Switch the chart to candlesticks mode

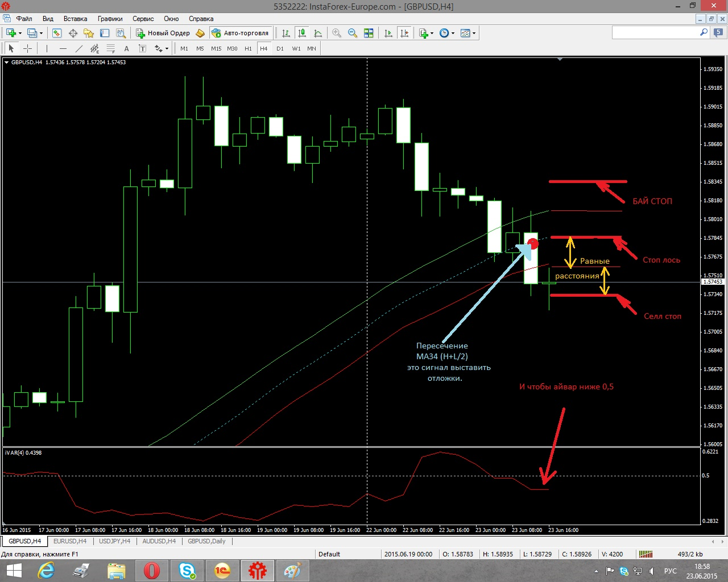(302, 33)
